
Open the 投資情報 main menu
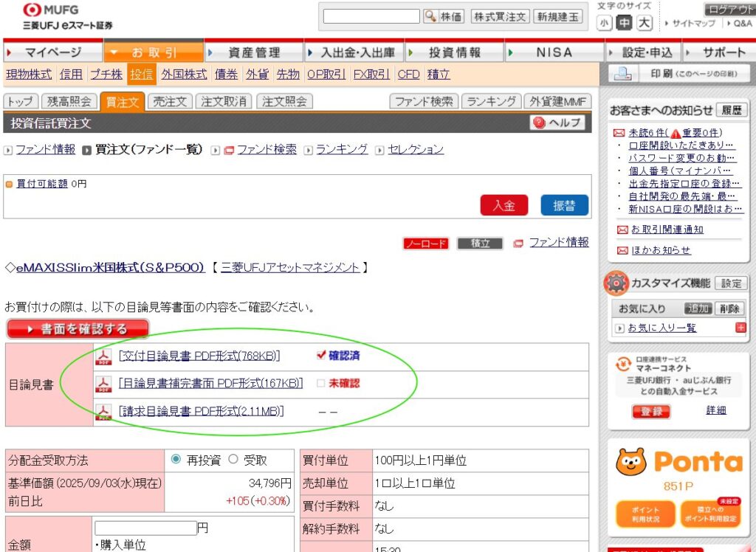click(x=455, y=52)
